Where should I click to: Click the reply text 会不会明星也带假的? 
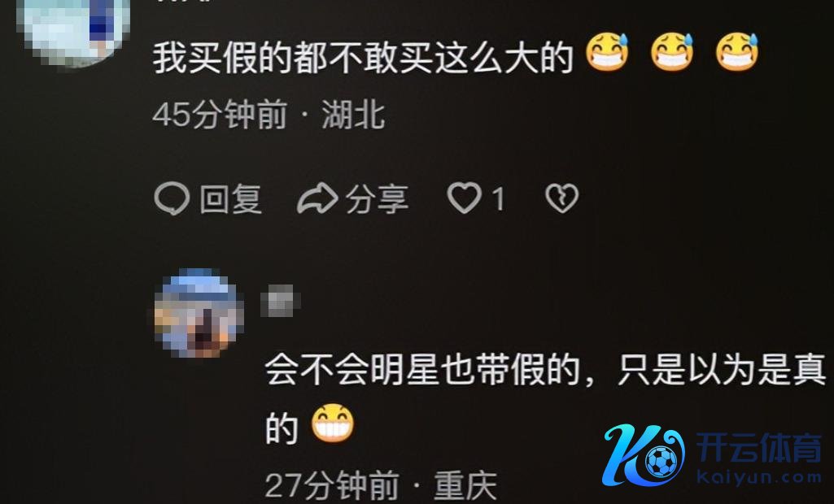422,370
